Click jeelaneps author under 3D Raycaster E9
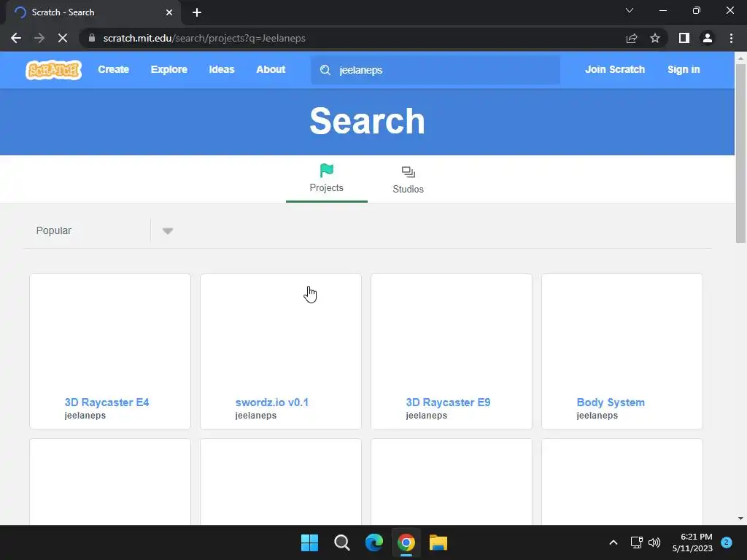 coord(426,415)
